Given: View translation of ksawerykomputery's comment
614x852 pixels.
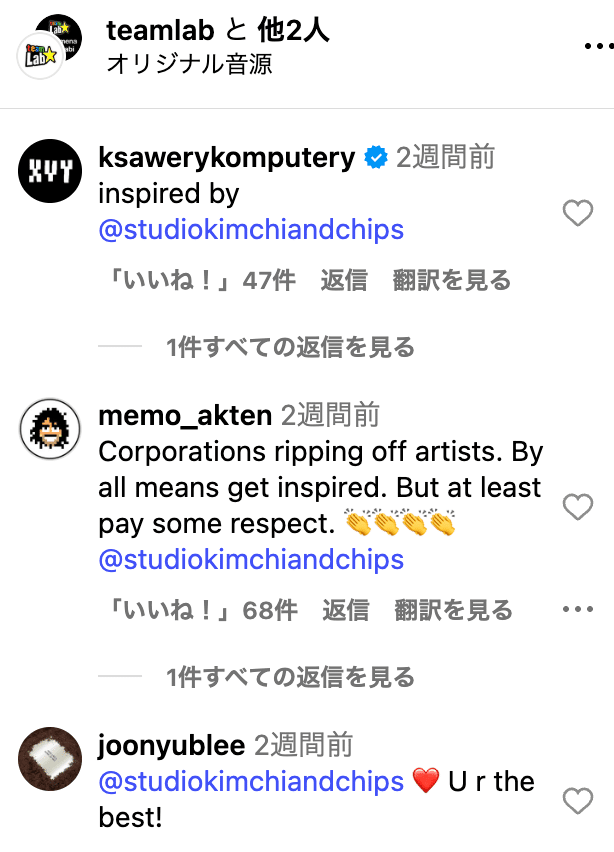Looking at the screenshot, I should pos(452,281).
